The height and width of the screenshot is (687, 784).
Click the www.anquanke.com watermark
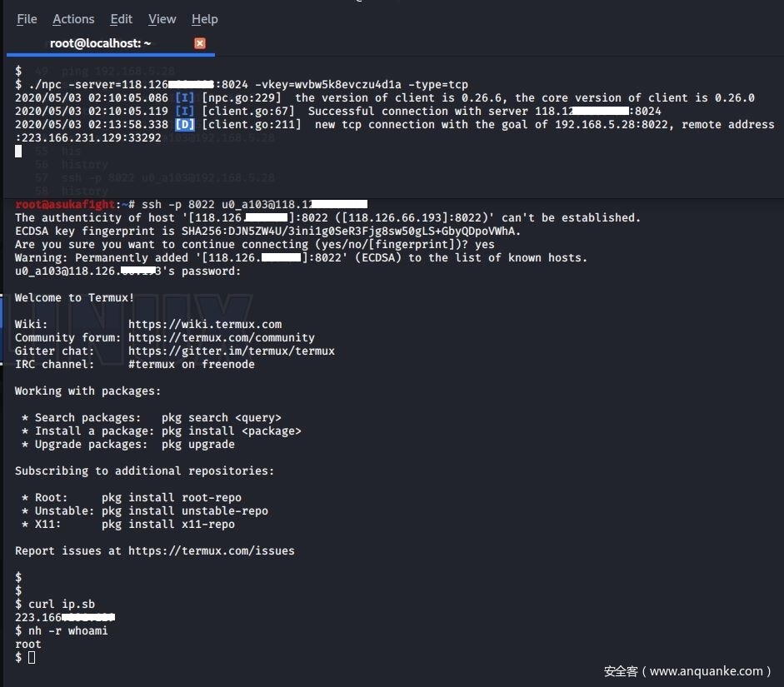point(687,670)
